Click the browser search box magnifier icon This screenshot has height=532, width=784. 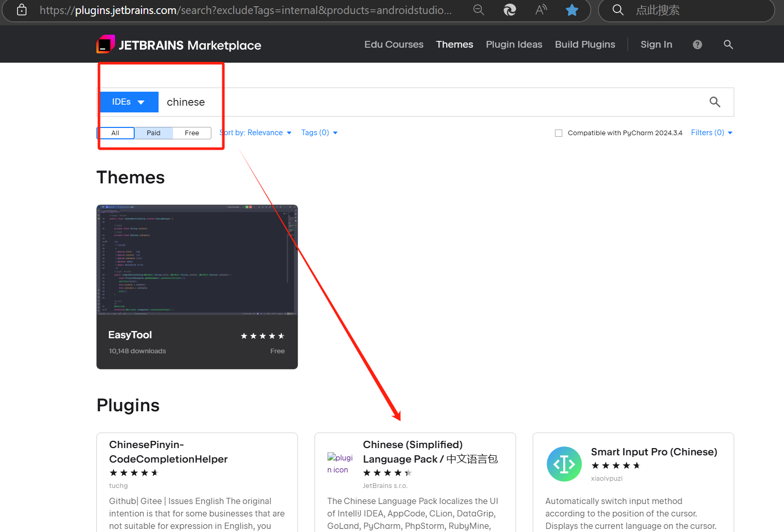tap(618, 10)
